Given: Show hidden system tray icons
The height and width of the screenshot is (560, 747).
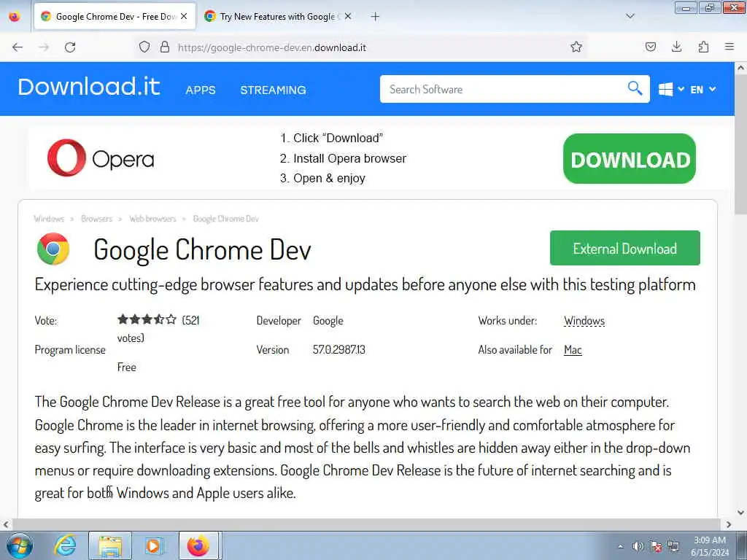Looking at the screenshot, I should tap(620, 546).
